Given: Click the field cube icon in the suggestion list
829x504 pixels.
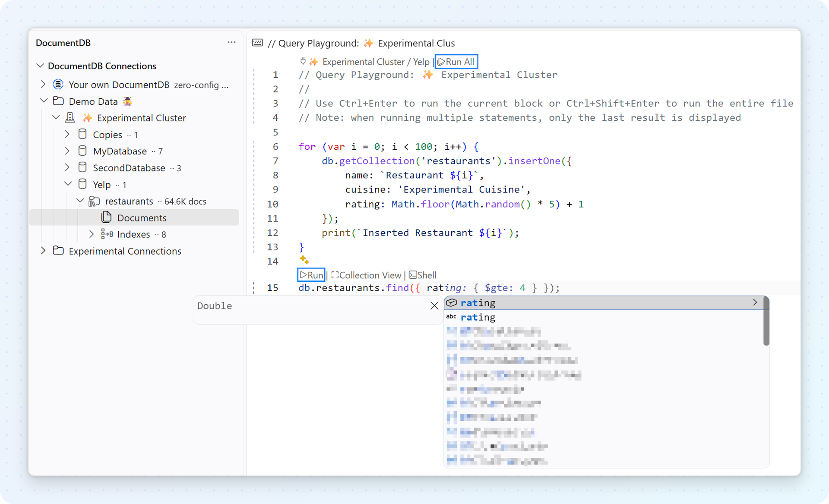Looking at the screenshot, I should point(452,302).
